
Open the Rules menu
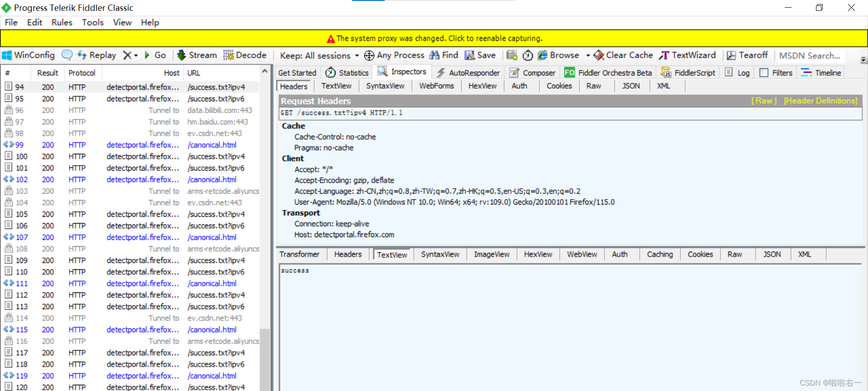(x=62, y=23)
